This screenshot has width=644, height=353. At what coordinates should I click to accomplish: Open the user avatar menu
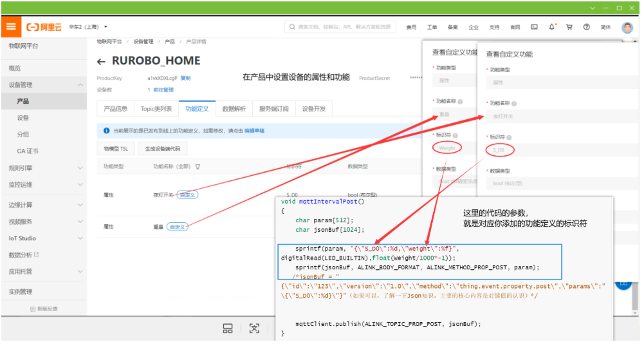point(627,27)
